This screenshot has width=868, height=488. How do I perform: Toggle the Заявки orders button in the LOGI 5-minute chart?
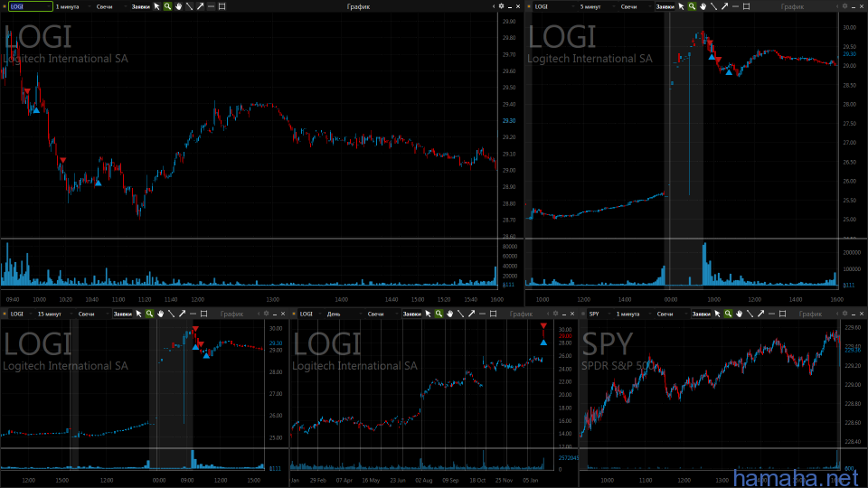[x=665, y=6]
